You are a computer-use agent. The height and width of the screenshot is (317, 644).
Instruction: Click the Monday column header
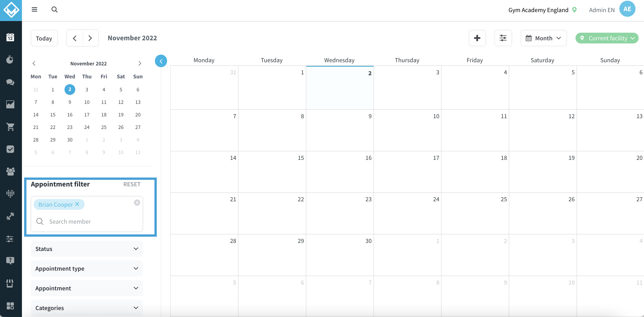pyautogui.click(x=204, y=60)
